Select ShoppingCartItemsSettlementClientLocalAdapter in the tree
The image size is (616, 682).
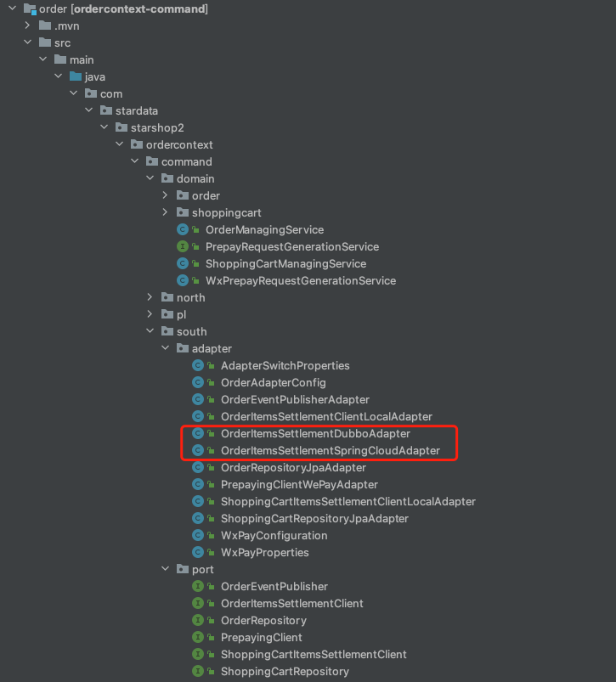click(348, 501)
